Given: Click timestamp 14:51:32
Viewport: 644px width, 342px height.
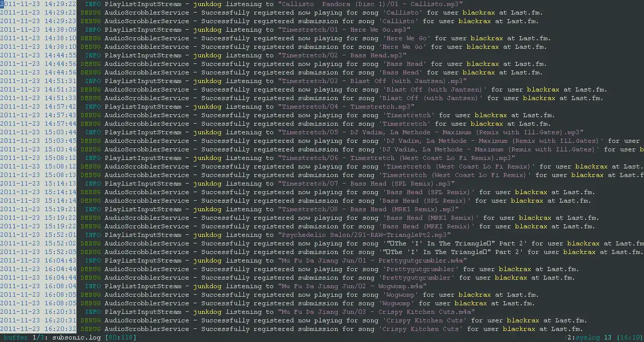Looking at the screenshot, I should click(60, 90).
